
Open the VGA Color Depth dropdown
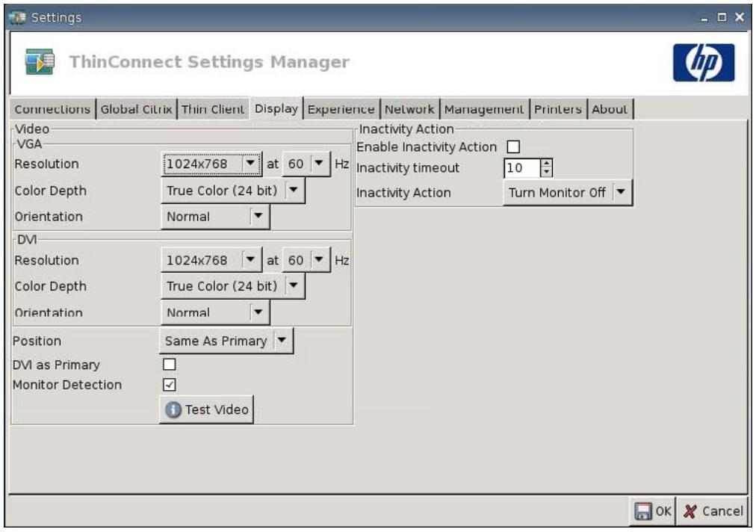(x=233, y=191)
